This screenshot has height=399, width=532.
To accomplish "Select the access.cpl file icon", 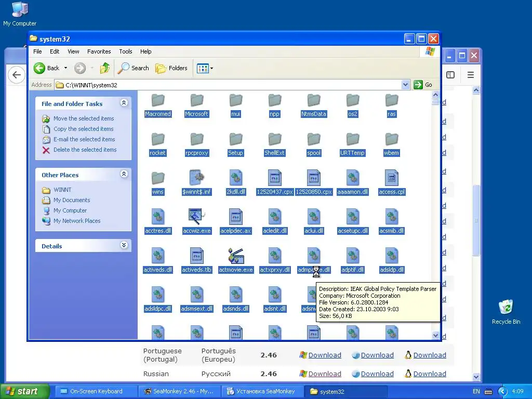I will (392, 178).
